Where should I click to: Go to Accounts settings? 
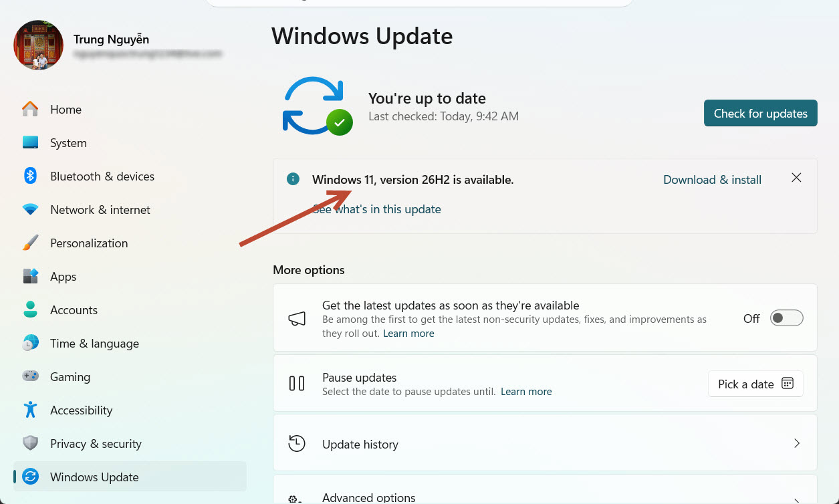point(130,309)
